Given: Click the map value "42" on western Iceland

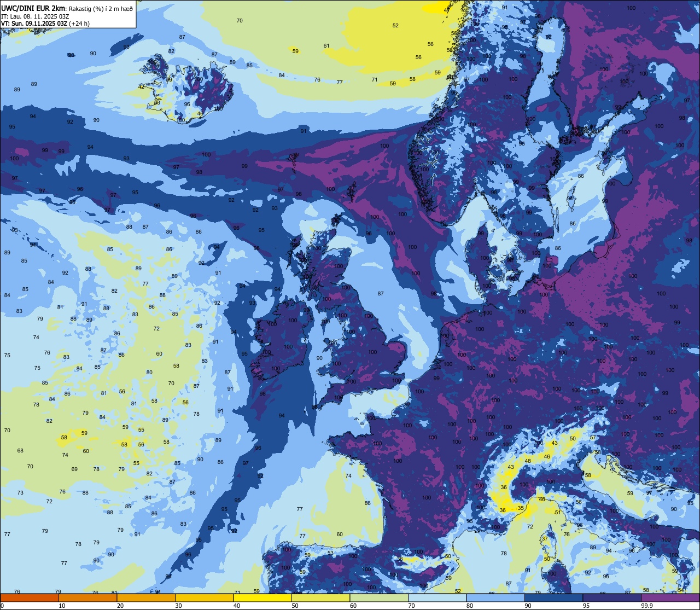Looking at the screenshot, I should [x=141, y=86].
